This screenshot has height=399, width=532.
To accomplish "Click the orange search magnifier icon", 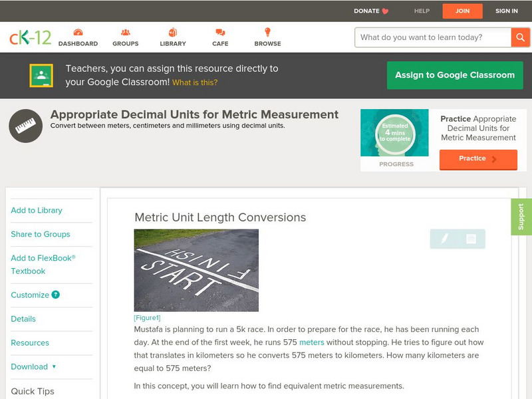I will [x=521, y=37].
